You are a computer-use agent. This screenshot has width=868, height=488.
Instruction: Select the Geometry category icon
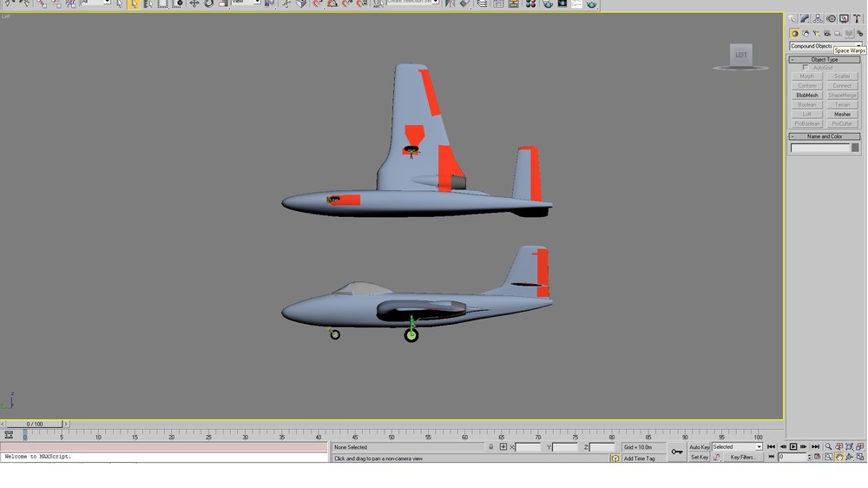pos(794,33)
